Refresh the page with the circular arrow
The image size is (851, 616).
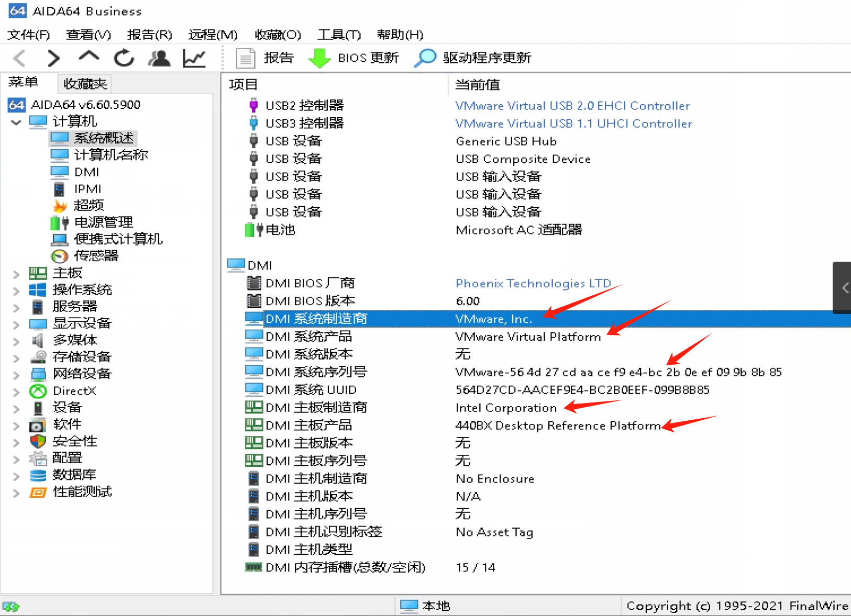[x=124, y=58]
